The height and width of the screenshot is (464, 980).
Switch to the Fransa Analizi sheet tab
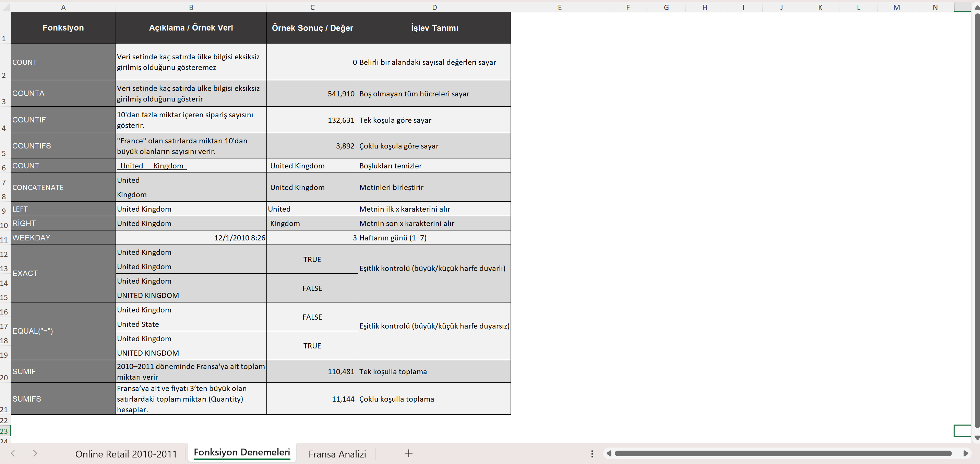337,454
